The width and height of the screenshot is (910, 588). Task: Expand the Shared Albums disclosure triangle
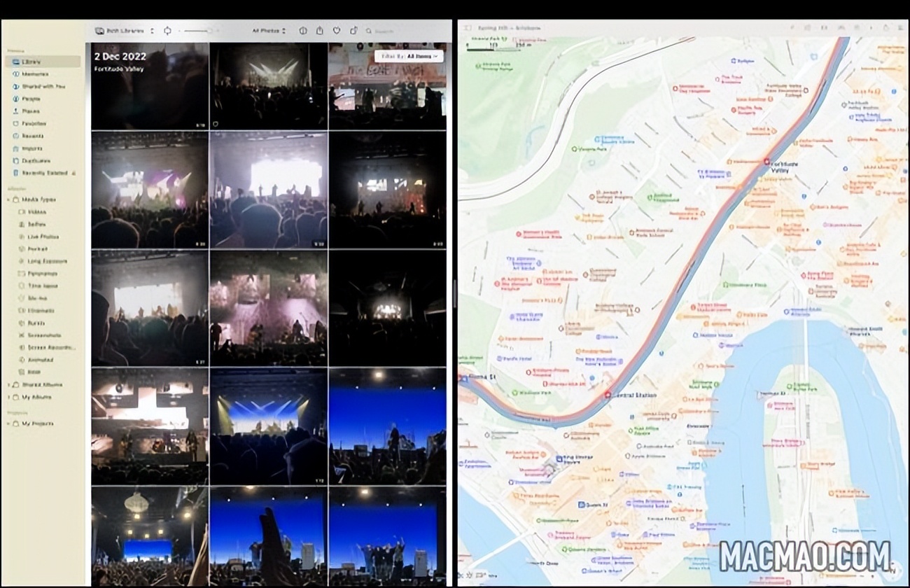[x=8, y=385]
